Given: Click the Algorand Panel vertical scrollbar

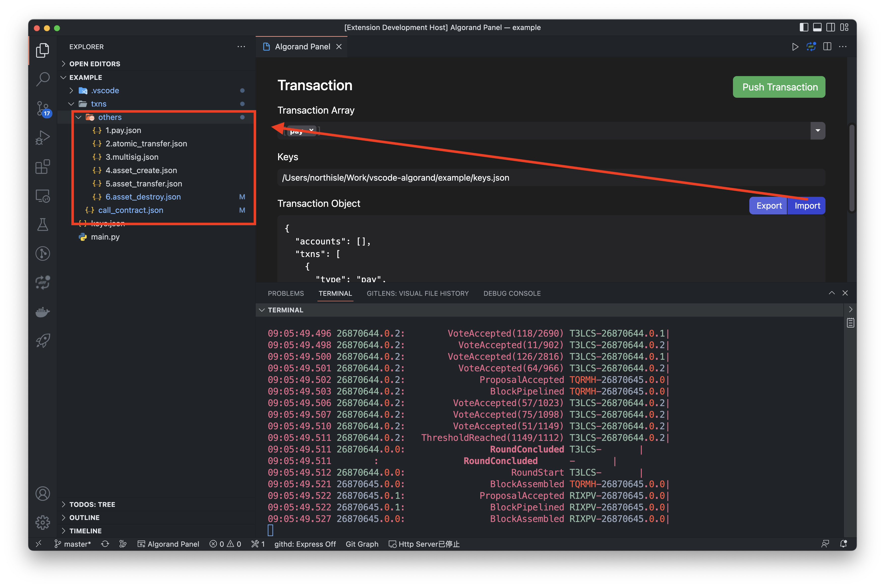Looking at the screenshot, I should [x=852, y=168].
